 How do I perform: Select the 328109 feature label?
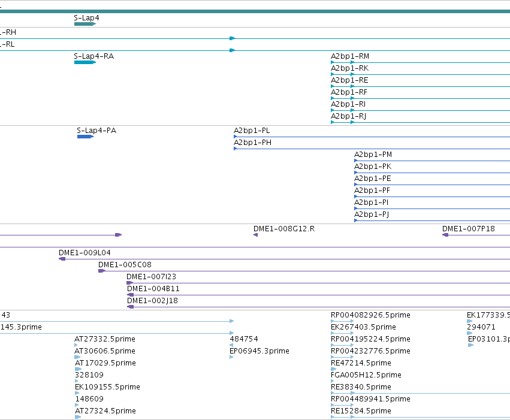pos(89,375)
